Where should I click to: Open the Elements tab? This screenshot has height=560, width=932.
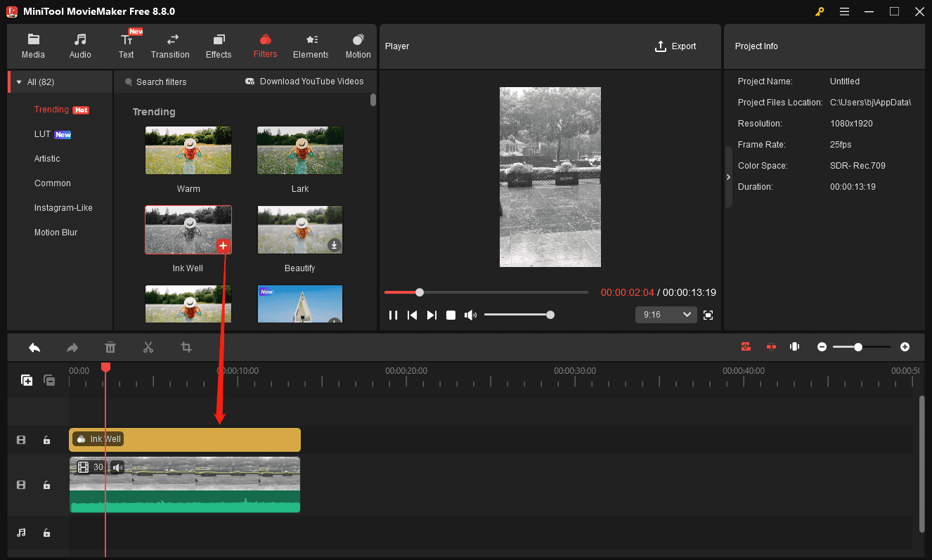311,46
